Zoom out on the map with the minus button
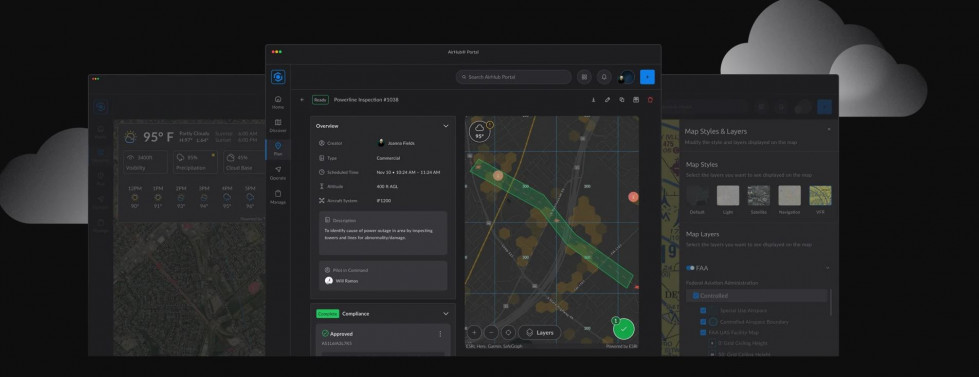 point(491,333)
